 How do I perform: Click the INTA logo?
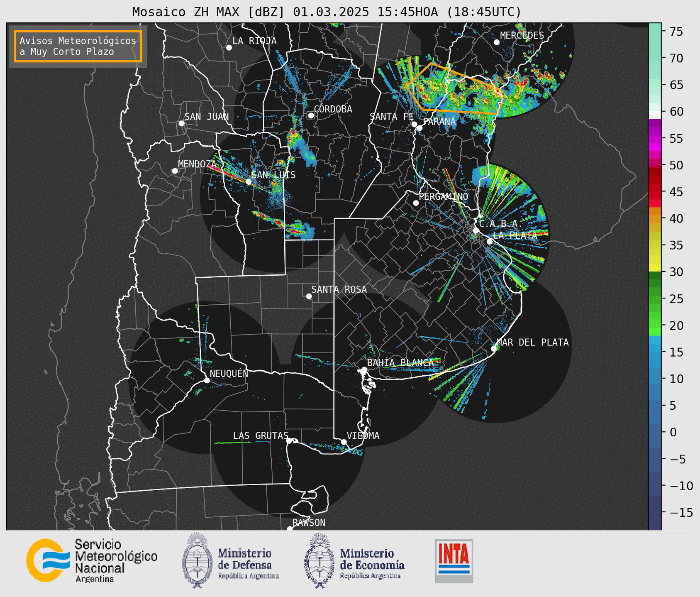tap(454, 561)
